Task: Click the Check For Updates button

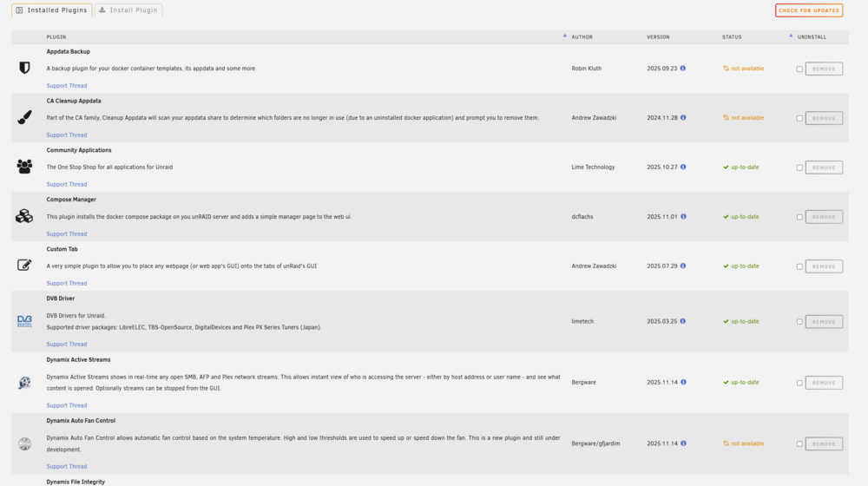Action: (809, 10)
